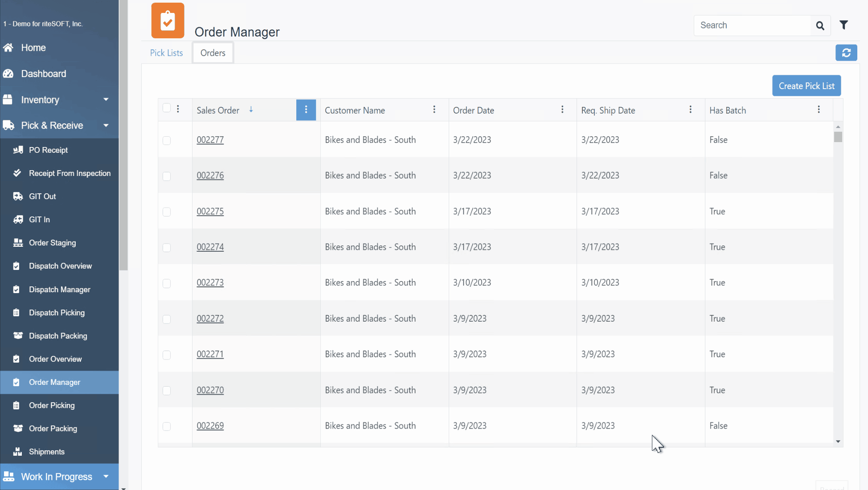
Task: Open sales order 002270 link
Action: [x=210, y=390]
